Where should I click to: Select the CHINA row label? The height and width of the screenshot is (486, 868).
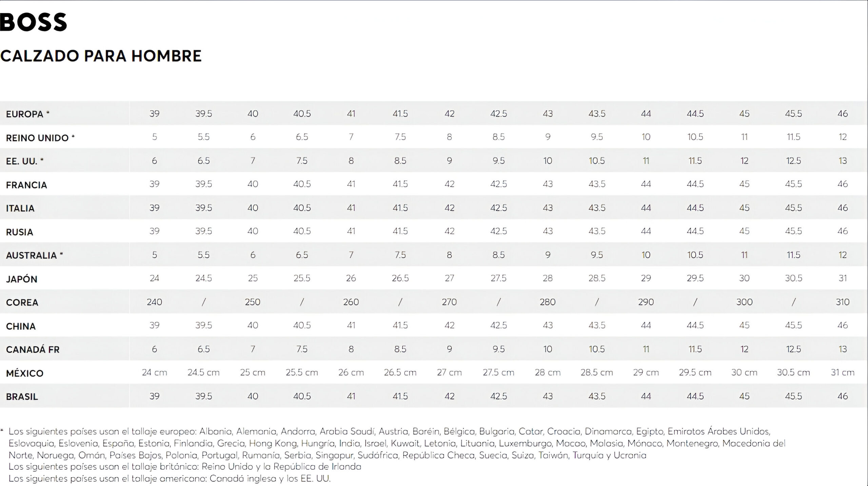tap(21, 326)
